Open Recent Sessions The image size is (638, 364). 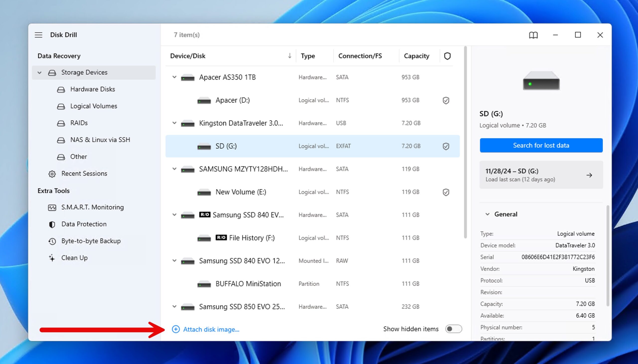[x=84, y=173]
